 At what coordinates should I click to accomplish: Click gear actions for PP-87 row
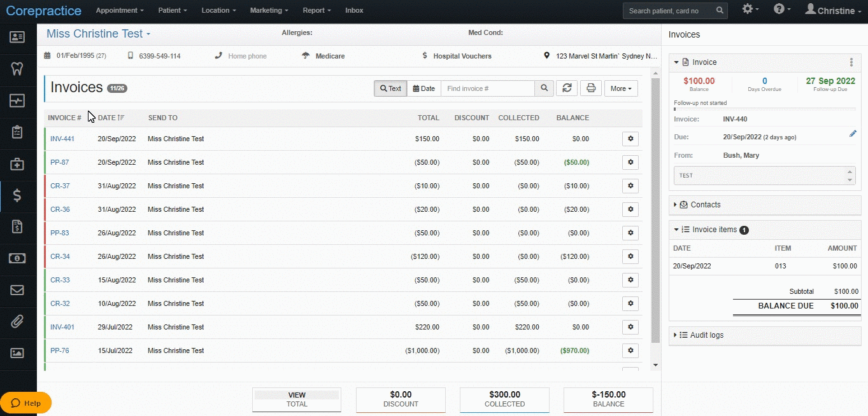coord(630,162)
